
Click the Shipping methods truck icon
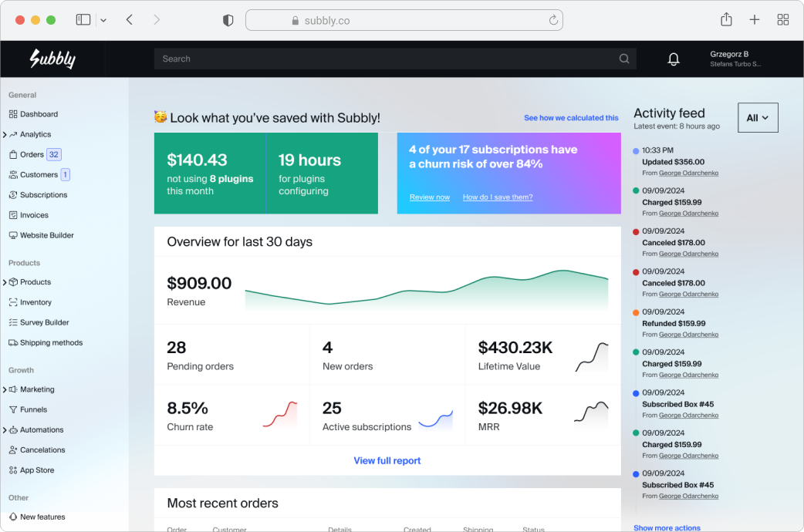(13, 342)
